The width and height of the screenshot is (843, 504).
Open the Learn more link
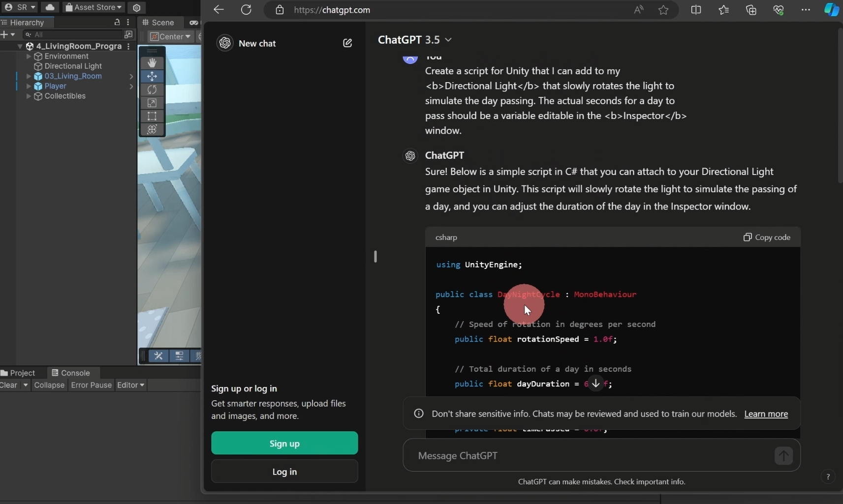click(766, 414)
